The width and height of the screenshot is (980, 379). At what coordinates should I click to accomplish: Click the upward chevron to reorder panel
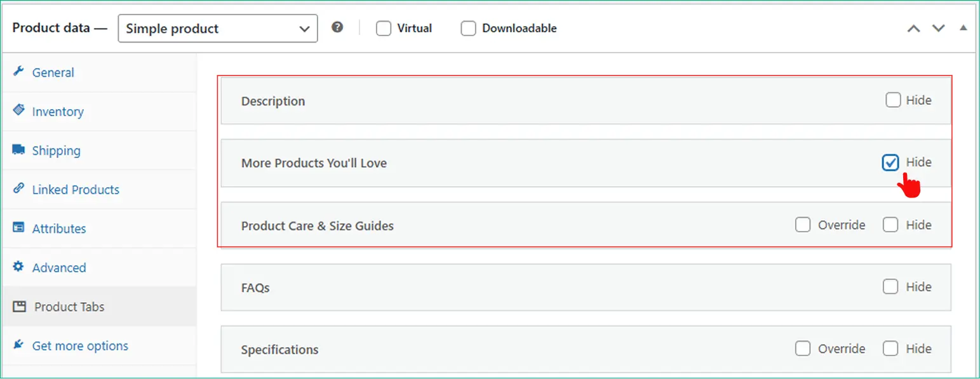(x=913, y=28)
